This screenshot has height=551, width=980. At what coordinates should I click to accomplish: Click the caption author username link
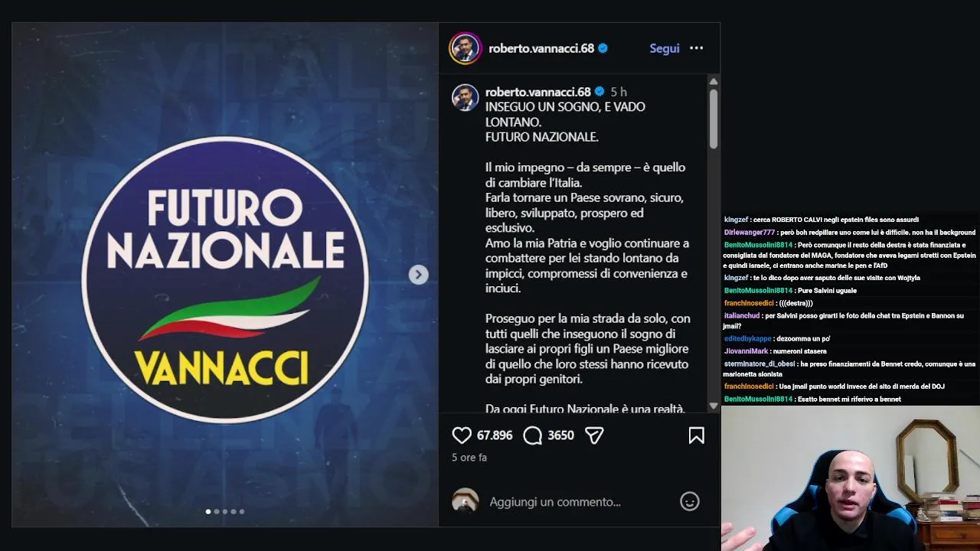pos(538,92)
